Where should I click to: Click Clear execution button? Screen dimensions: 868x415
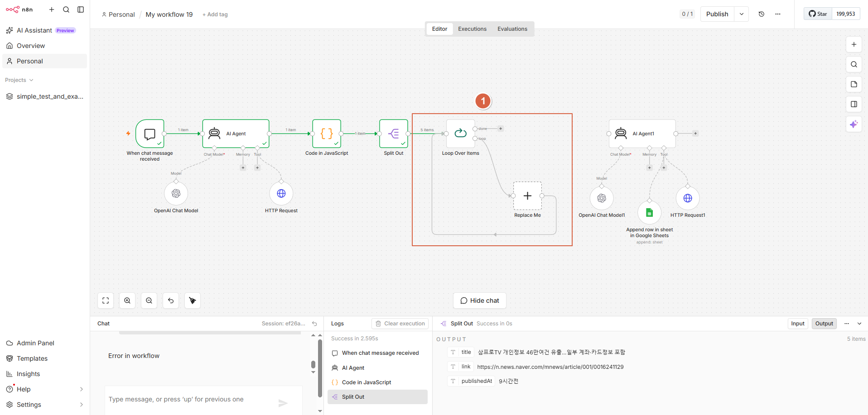400,324
